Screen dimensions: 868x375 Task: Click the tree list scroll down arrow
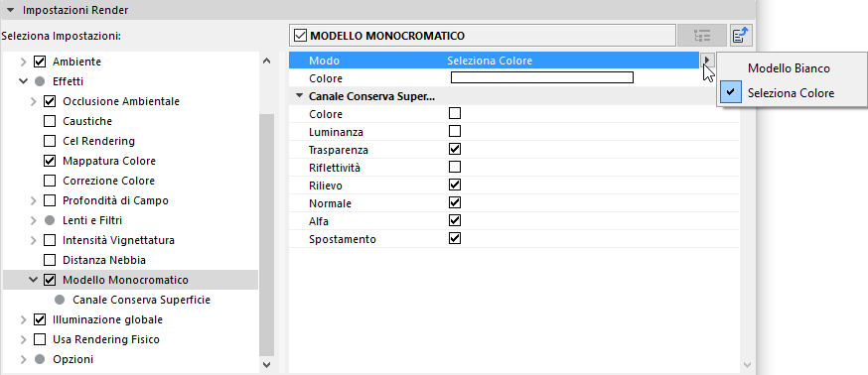click(266, 364)
